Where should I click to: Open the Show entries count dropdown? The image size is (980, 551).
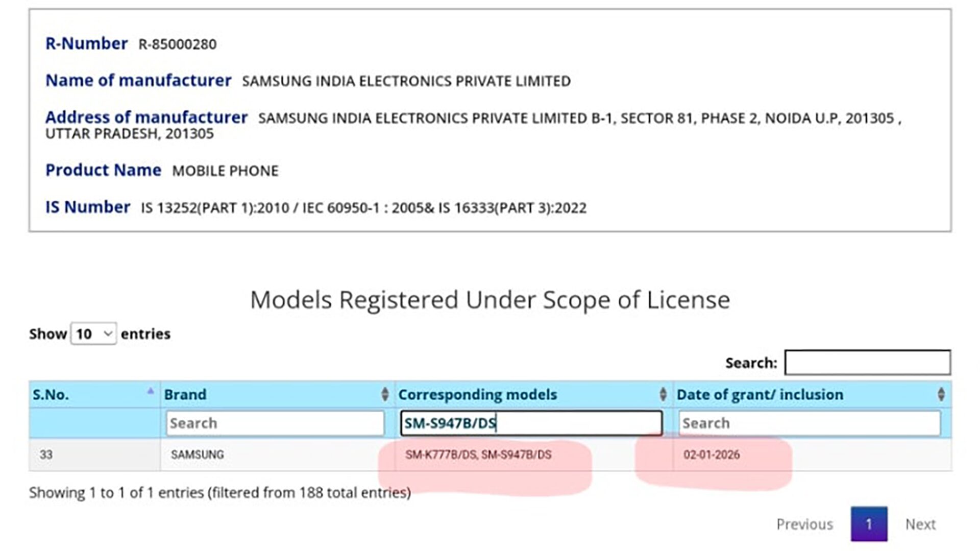pos(93,334)
